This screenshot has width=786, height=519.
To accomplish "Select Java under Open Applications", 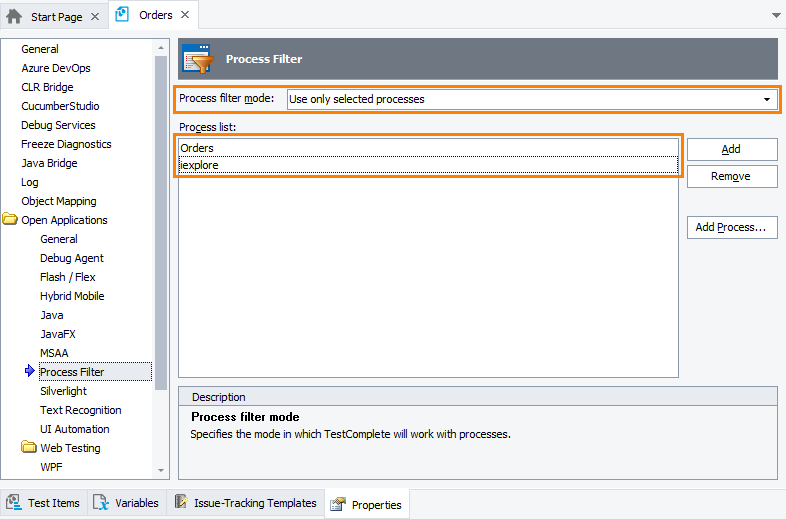I will click(x=52, y=315).
